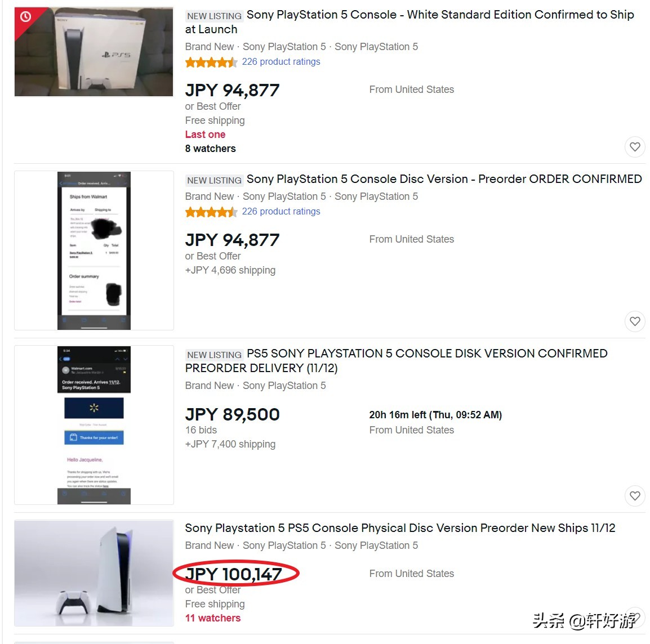Click heart icon on Disc Version Preorder listing
This screenshot has height=644, width=650.
tap(635, 321)
